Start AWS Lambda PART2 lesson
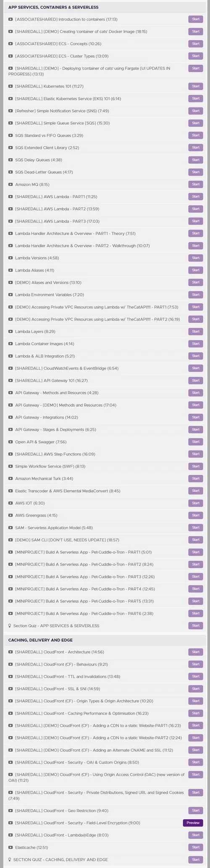Viewport: 210px width, 868px height. point(196,209)
